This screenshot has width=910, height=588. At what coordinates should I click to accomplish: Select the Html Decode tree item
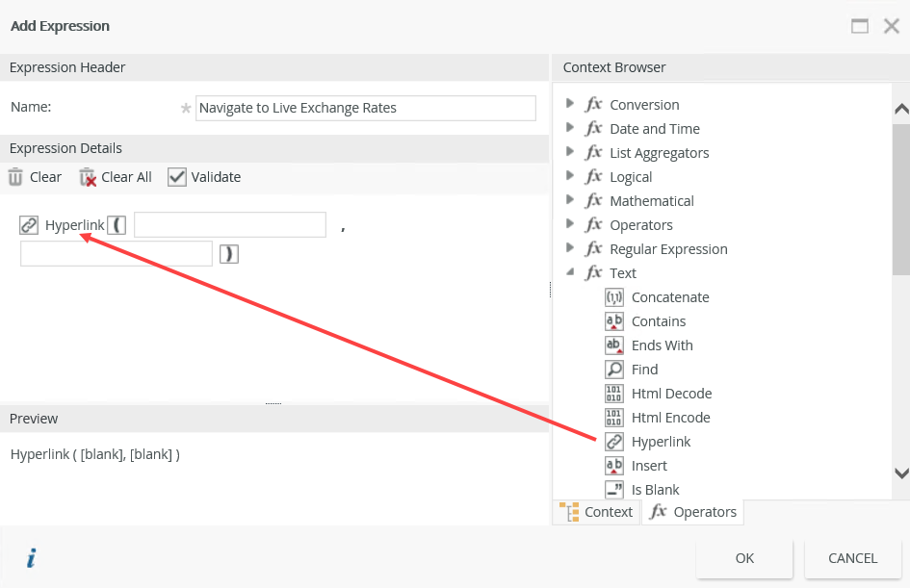point(671,394)
